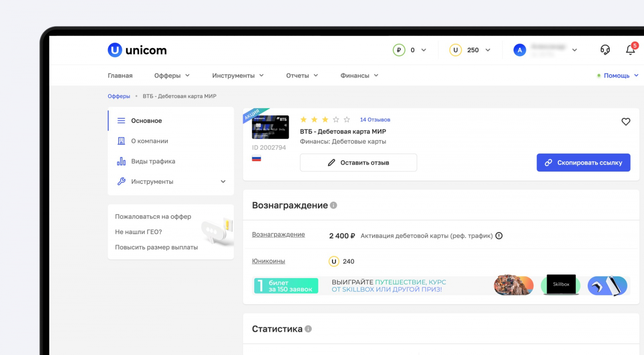This screenshot has height=355, width=644.
Task: Click the 2 400 ₽ reward amount
Action: [342, 236]
